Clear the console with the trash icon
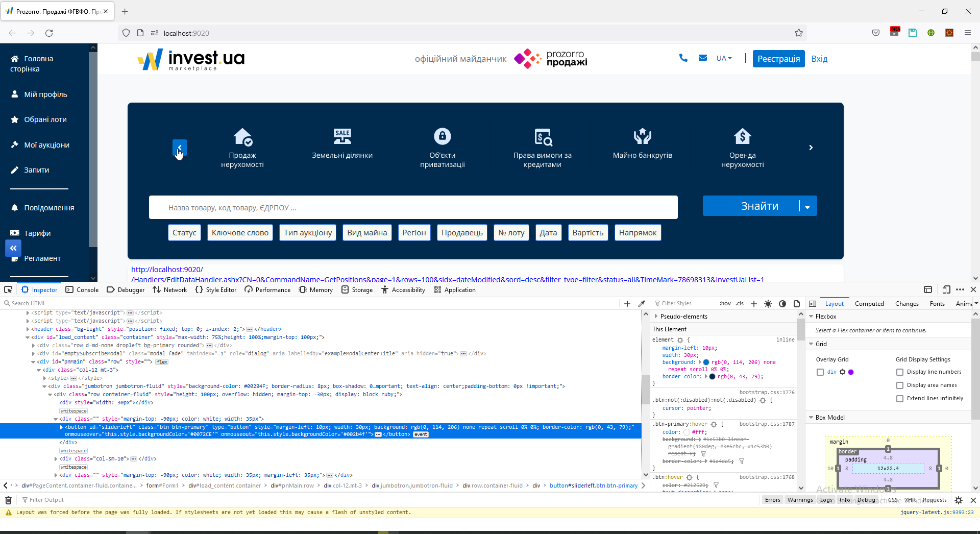This screenshot has width=980, height=534. click(9, 500)
